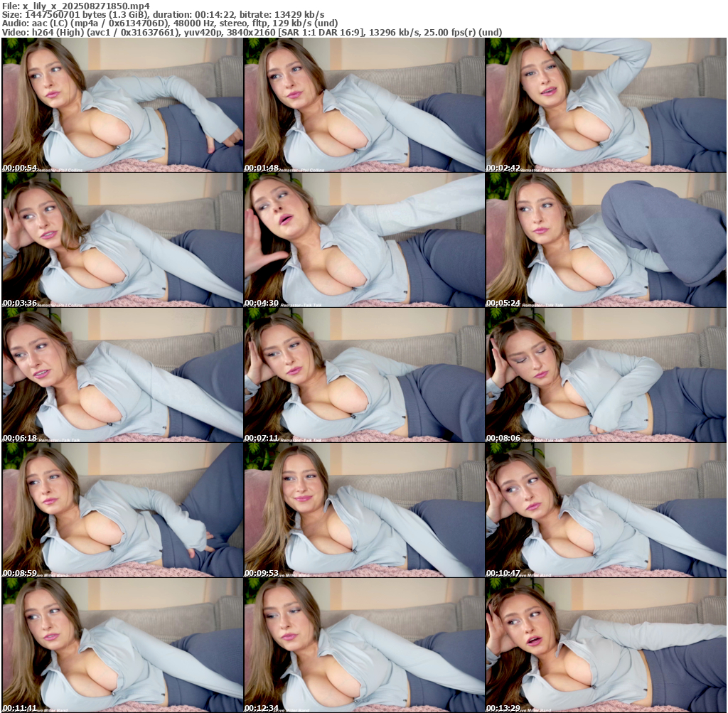
Task: Select the thumbnail at timestamp 00:13:29
Action: point(606,645)
